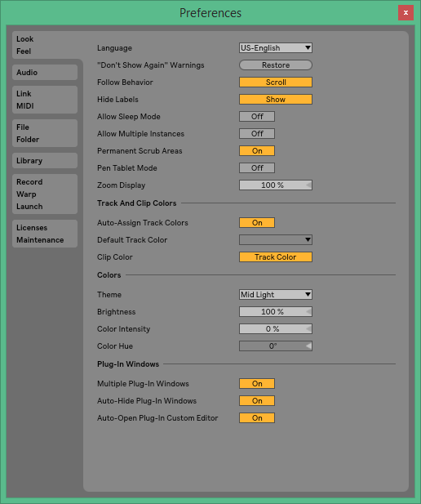Close the Preferences window
The height and width of the screenshot is (504, 421).
[x=405, y=12]
